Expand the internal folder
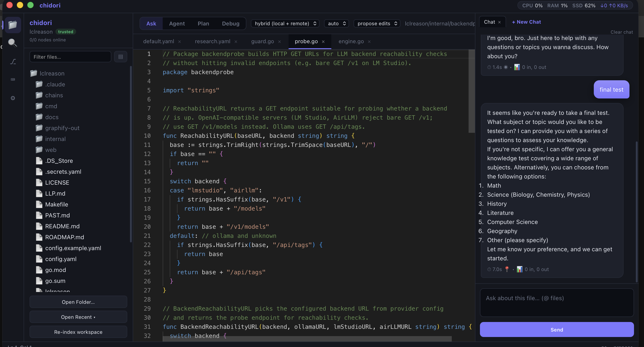 55,139
